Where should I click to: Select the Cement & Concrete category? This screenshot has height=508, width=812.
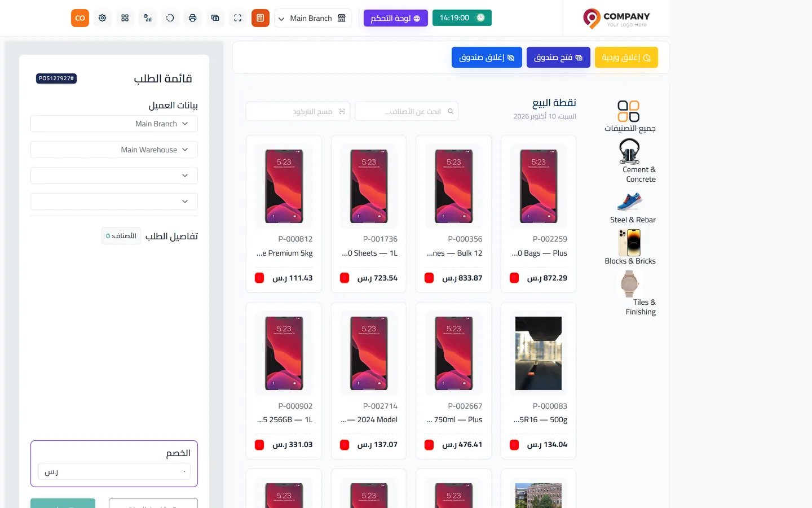point(630,161)
